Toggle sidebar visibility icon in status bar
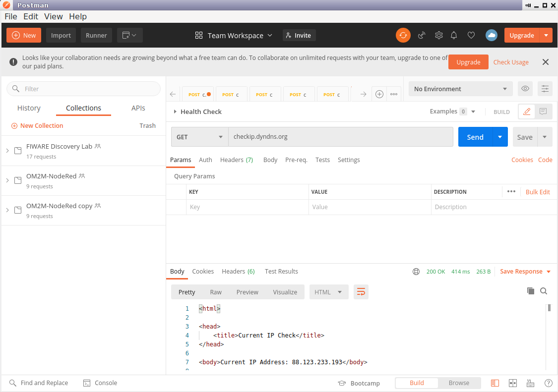The width and height of the screenshot is (558, 392). (495, 383)
